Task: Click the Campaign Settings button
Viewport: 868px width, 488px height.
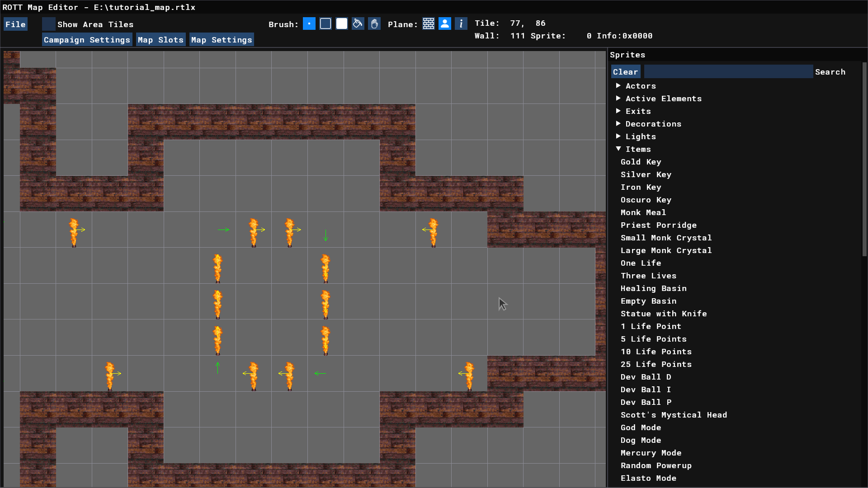Action: tap(87, 40)
